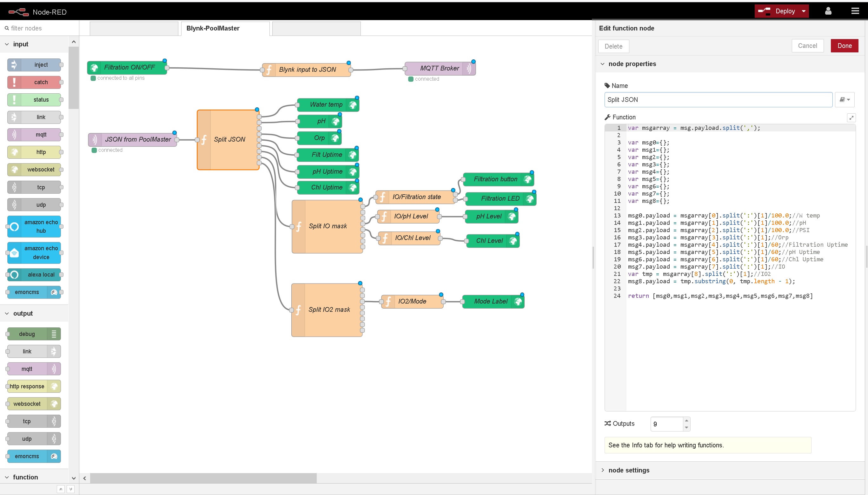Screen dimensions: 868x495
Task: Select the Filtration LED node
Action: (501, 198)
